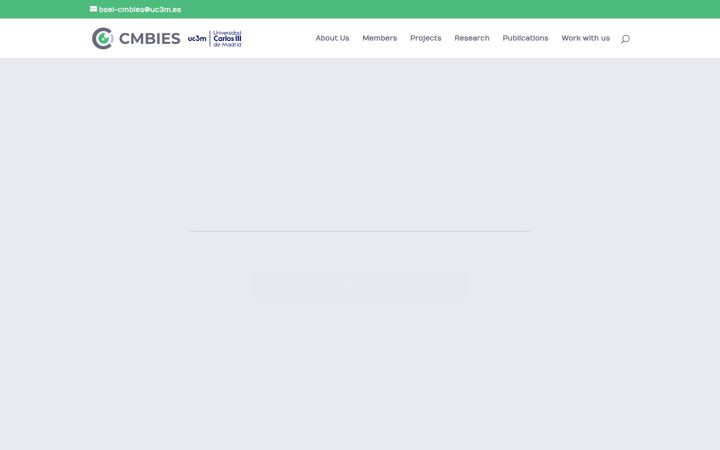Navigate to Publications
Screen dimensions: 720x450
pyautogui.click(x=525, y=38)
